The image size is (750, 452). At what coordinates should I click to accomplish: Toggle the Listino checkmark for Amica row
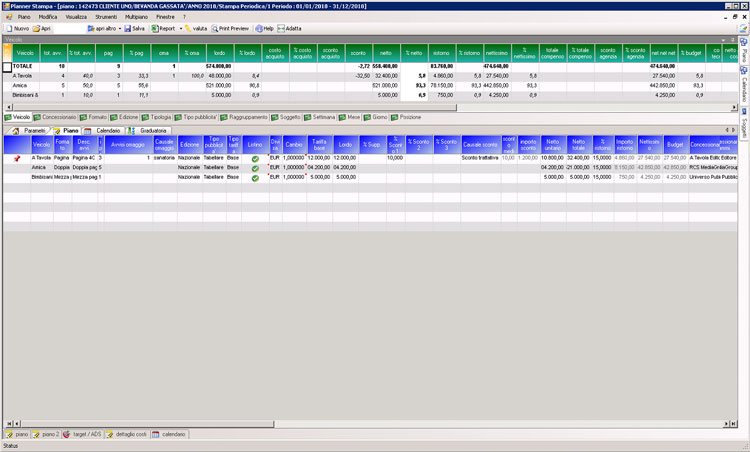pos(255,168)
